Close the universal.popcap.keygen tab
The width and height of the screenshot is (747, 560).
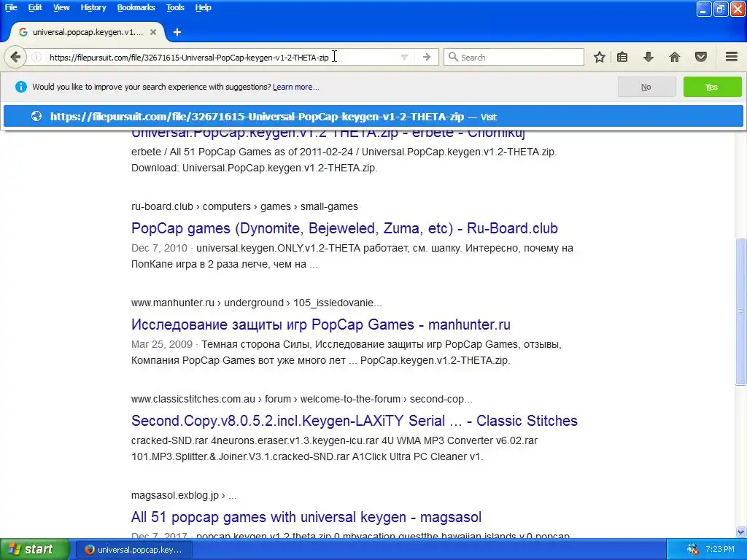(153, 32)
